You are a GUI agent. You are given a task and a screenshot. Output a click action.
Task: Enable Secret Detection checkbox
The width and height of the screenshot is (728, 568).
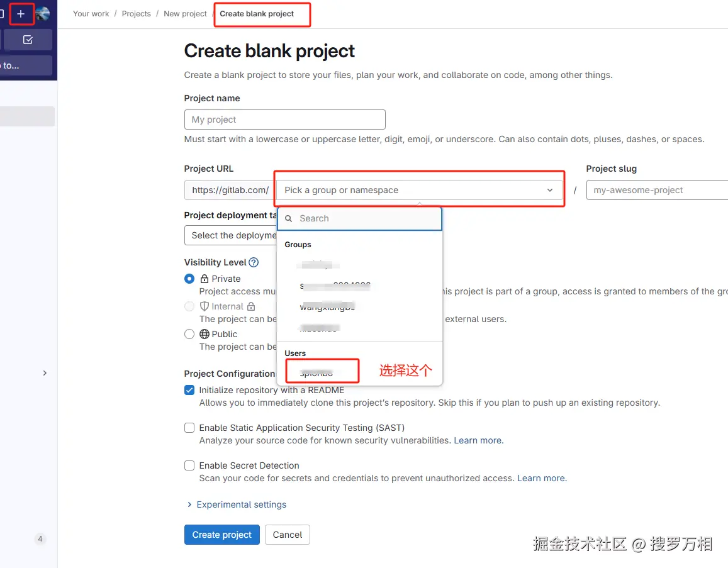pyautogui.click(x=189, y=465)
